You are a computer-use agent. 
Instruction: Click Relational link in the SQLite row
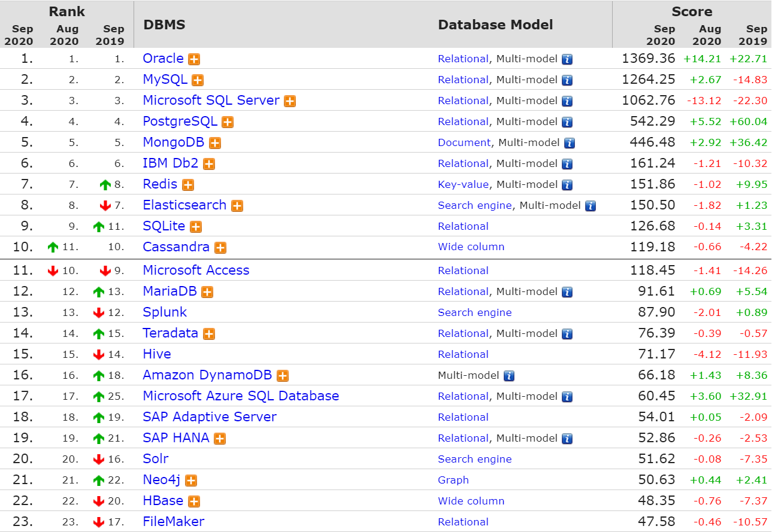(x=463, y=226)
